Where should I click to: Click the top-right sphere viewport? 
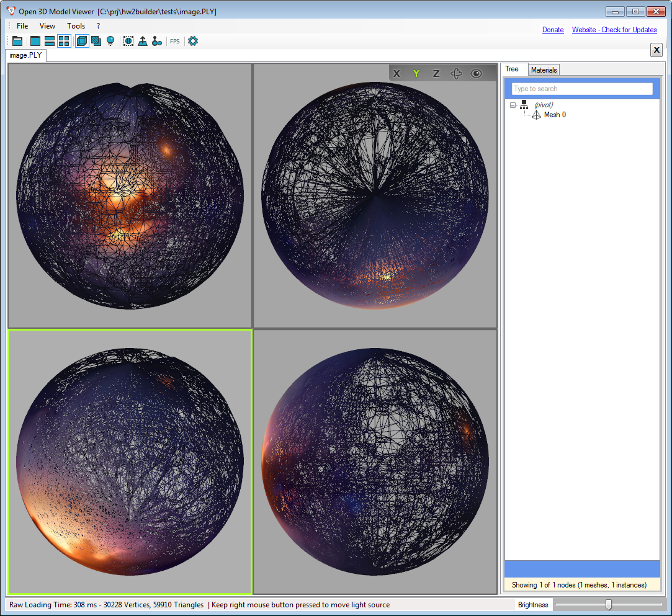pos(375,196)
